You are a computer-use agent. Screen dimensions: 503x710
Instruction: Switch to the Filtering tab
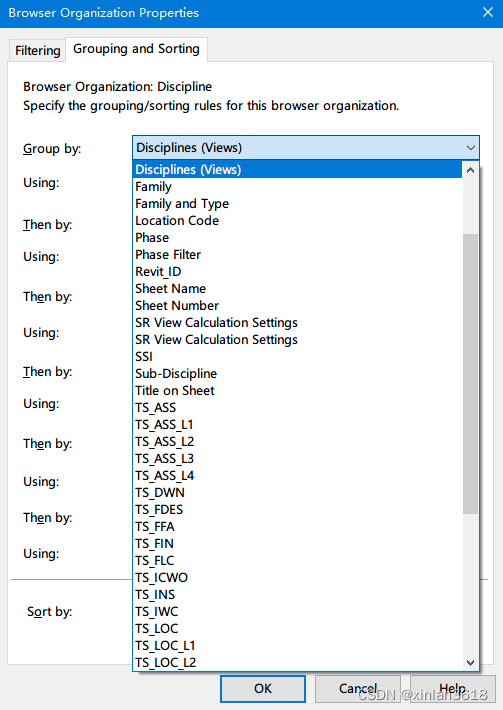point(38,50)
